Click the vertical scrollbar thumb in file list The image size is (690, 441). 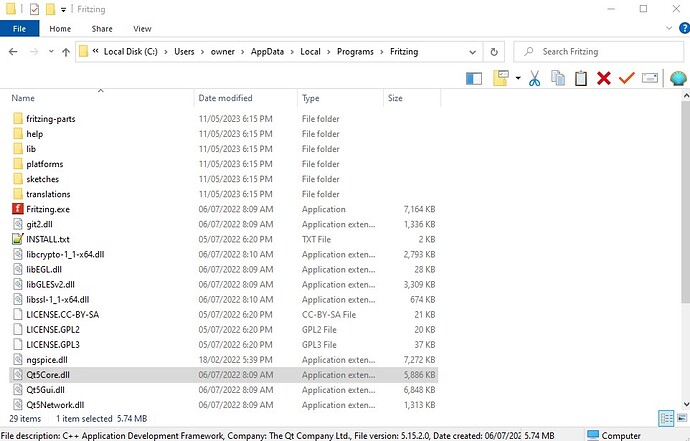tap(686, 202)
